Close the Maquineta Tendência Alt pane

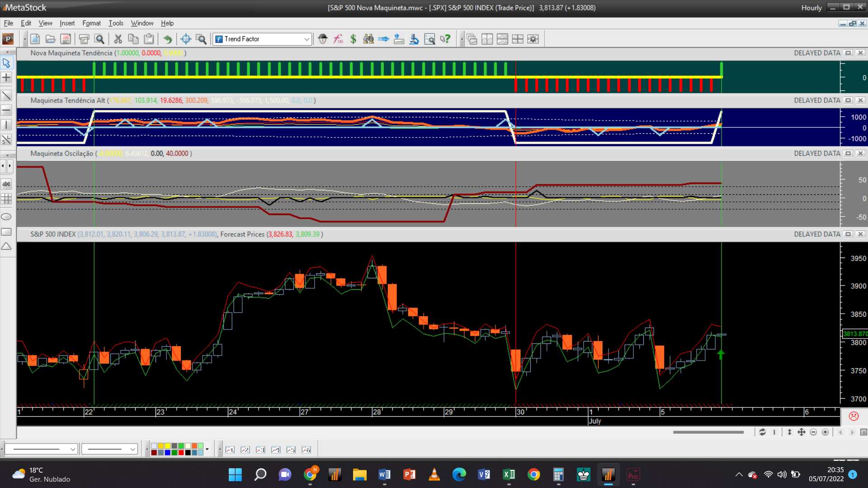click(860, 100)
